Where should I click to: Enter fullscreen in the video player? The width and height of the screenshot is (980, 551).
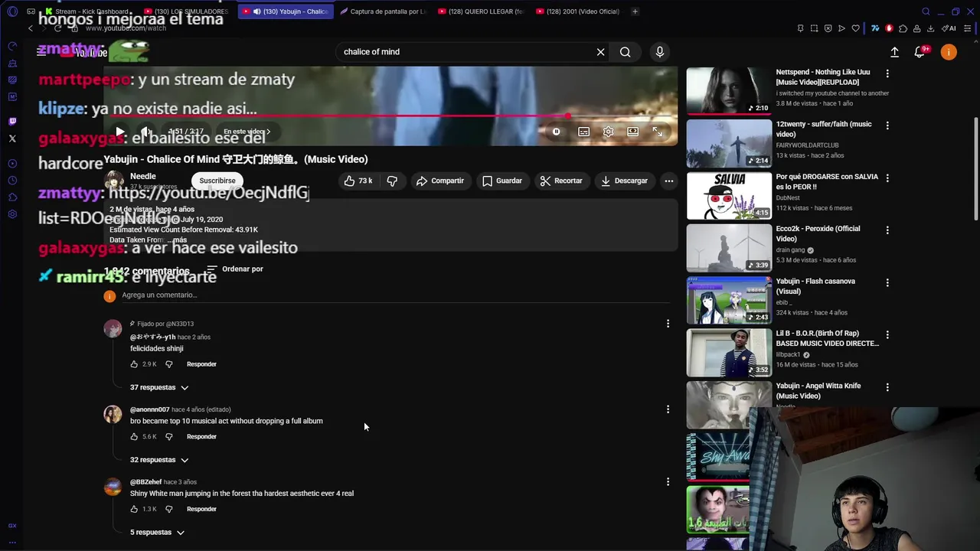657,132
